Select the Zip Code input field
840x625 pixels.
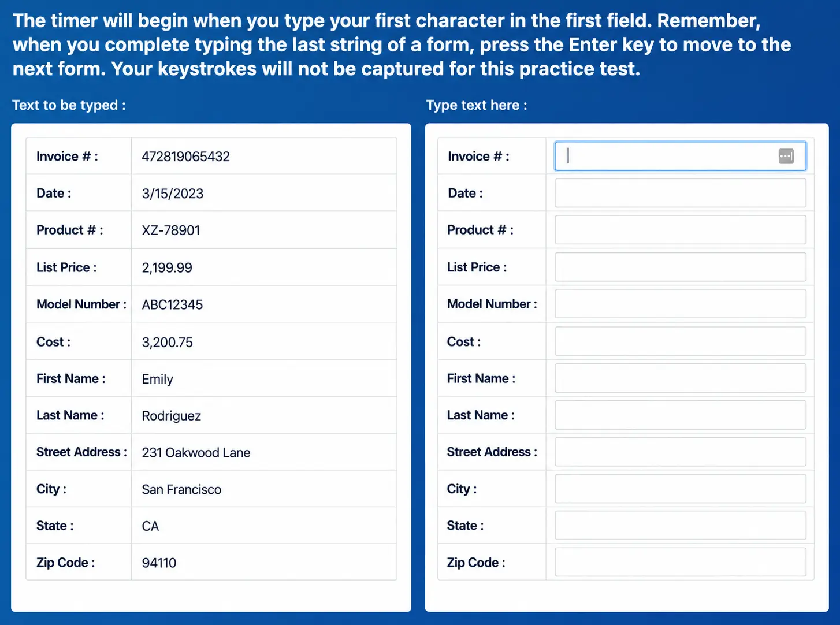(680, 562)
